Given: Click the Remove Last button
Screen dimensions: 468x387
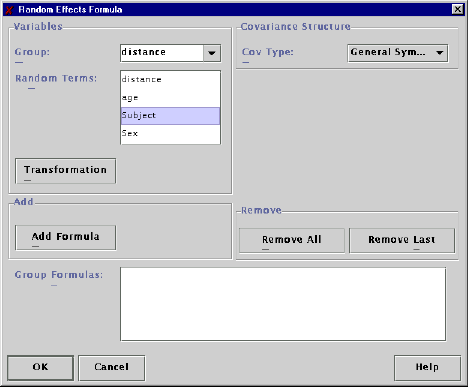Looking at the screenshot, I should click(x=402, y=240).
